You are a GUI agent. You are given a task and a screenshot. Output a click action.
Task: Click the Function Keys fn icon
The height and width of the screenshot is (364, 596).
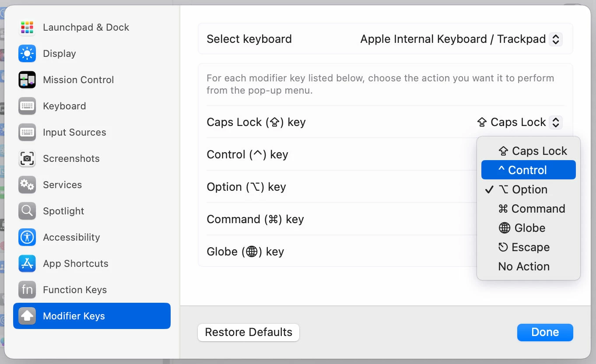point(27,290)
